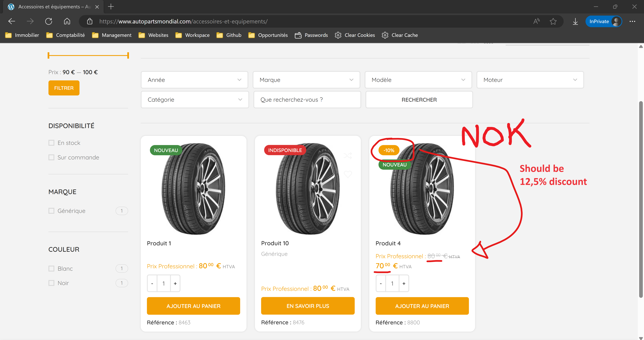Click the FILTRER price button
The image size is (644, 340).
[x=64, y=88]
